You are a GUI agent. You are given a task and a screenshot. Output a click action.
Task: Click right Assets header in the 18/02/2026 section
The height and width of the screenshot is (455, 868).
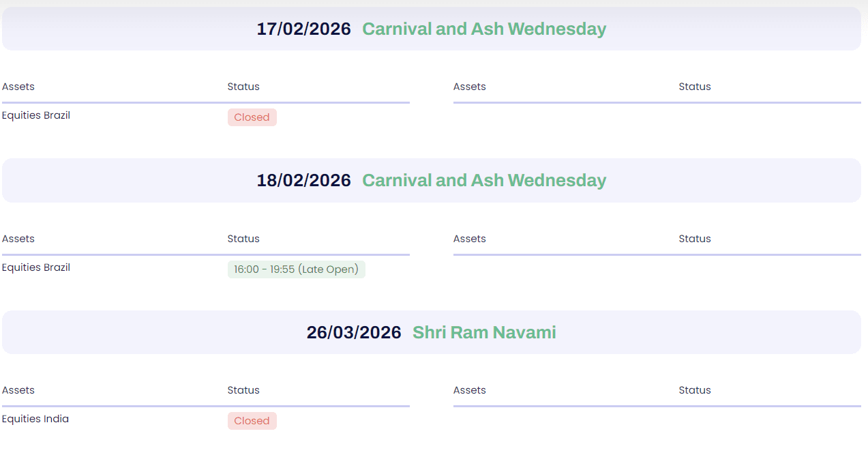click(470, 239)
